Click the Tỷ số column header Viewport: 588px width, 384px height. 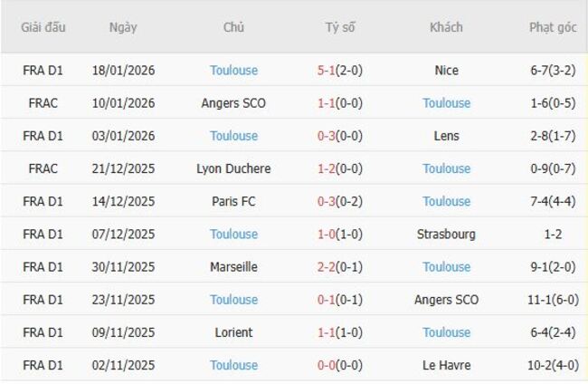point(340,27)
